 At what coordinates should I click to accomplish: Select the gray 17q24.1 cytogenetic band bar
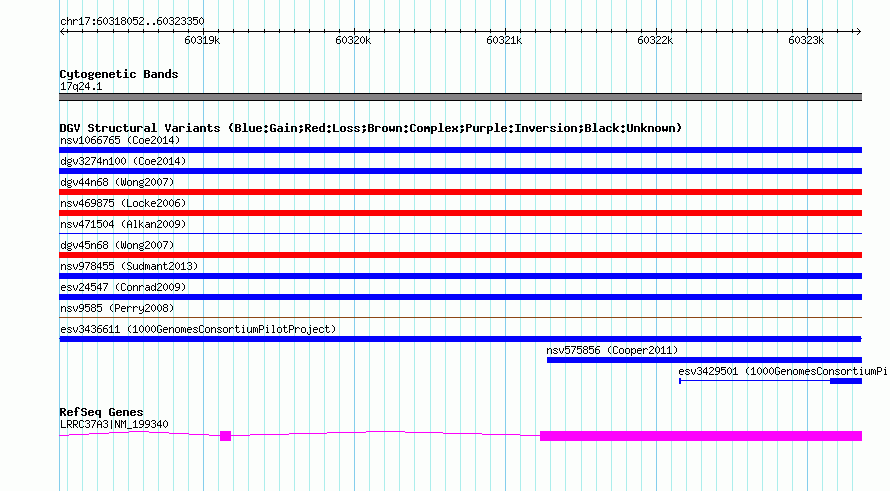pyautogui.click(x=460, y=97)
